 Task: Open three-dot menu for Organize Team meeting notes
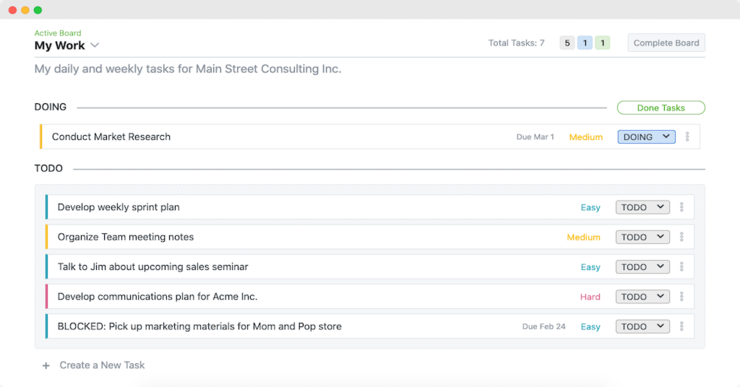[681, 237]
